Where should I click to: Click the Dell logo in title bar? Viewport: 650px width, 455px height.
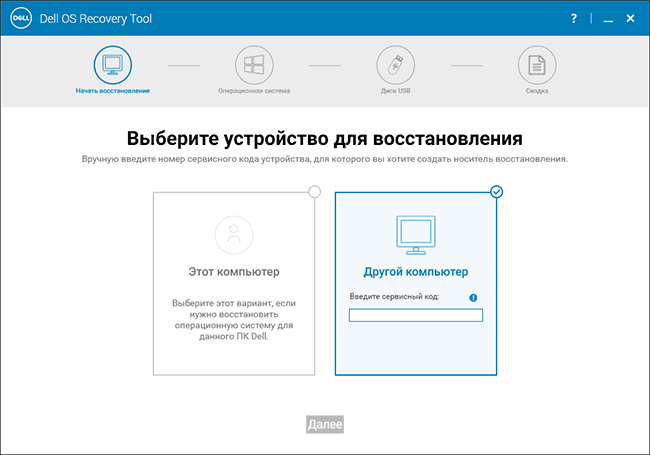click(x=19, y=18)
